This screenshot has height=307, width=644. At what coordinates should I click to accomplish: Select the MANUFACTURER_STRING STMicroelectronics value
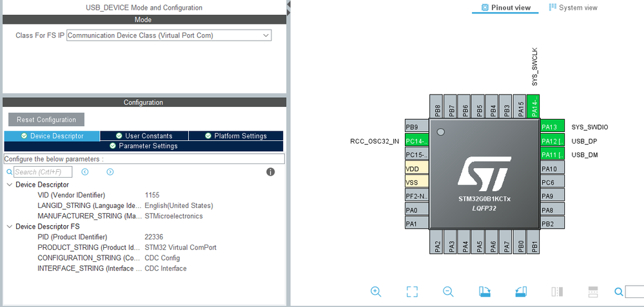click(x=174, y=216)
